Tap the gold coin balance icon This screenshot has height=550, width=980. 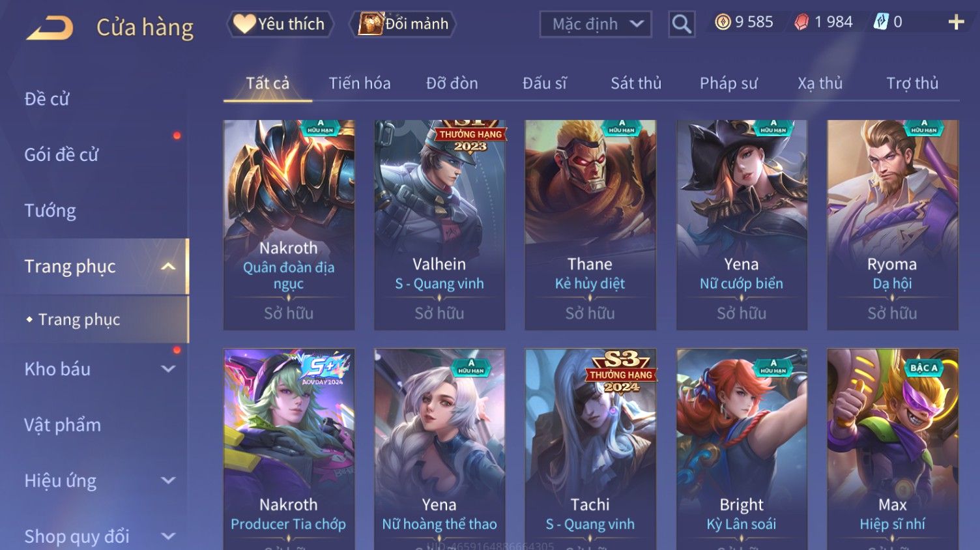723,22
